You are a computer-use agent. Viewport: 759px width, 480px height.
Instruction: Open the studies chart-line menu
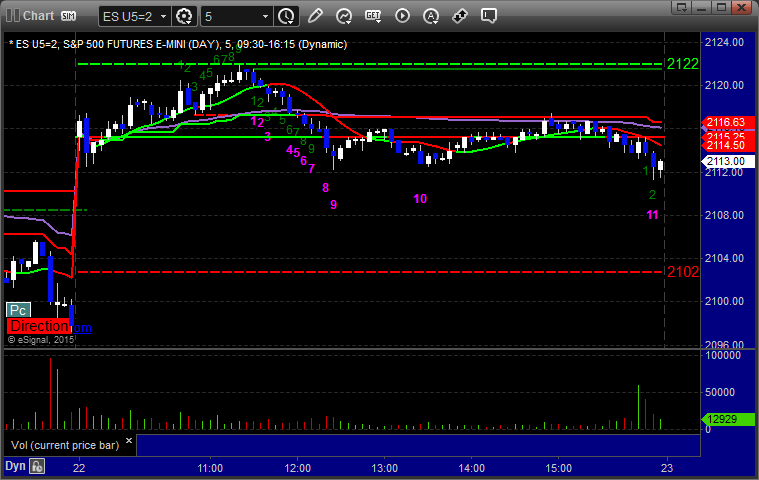[344, 16]
